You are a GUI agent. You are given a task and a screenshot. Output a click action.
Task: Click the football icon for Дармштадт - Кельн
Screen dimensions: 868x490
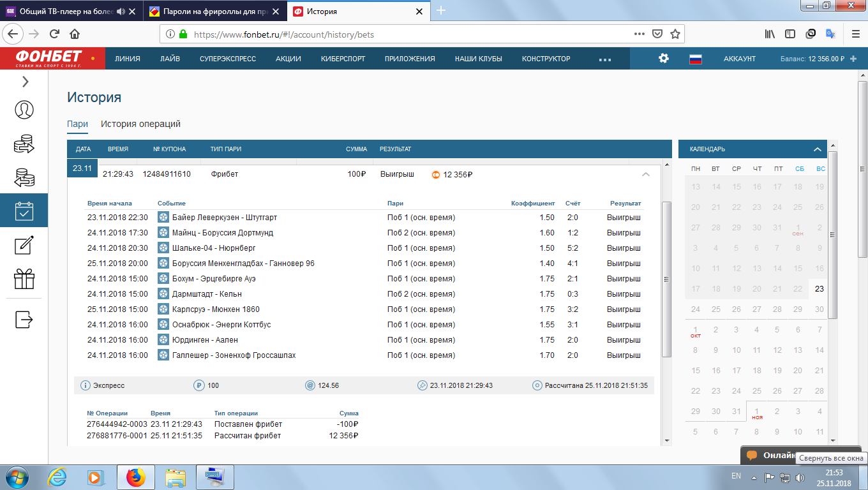(x=163, y=294)
